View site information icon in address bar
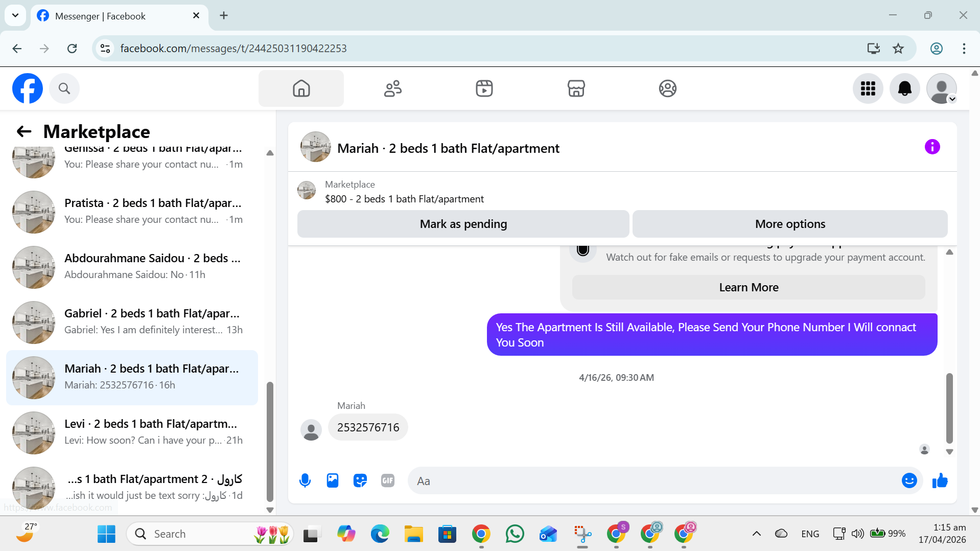The width and height of the screenshot is (980, 551). (105, 49)
